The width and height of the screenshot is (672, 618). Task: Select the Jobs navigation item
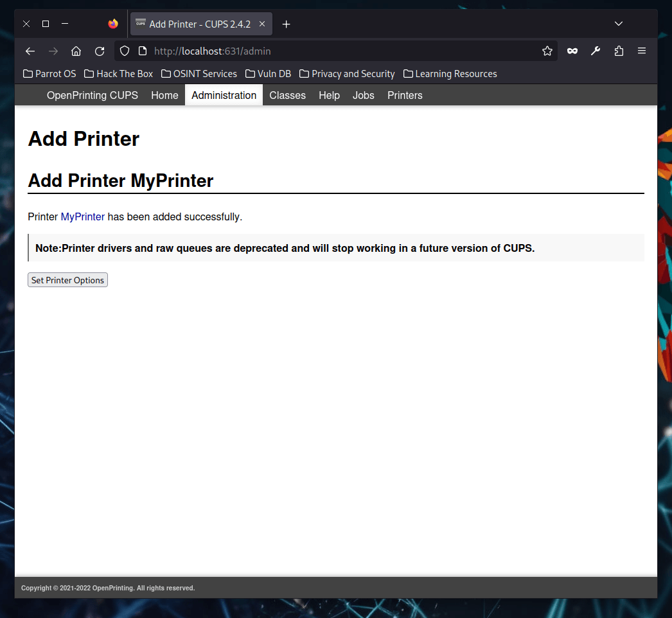pos(363,95)
